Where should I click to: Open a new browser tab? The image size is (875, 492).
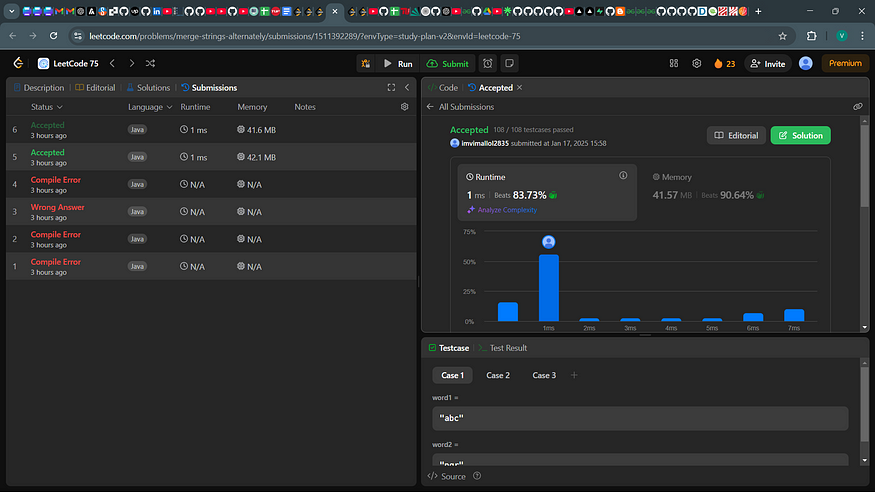coord(758,11)
